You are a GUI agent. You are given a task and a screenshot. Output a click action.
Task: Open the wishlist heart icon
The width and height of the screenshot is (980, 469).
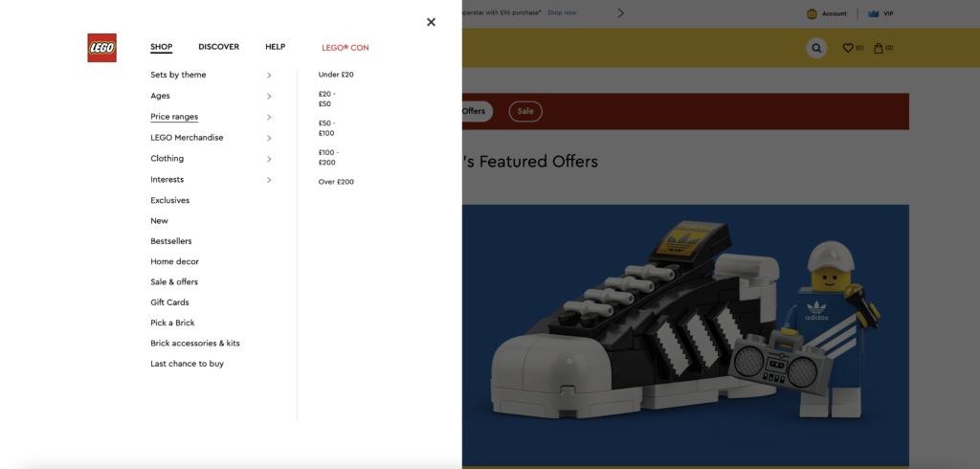(x=848, y=48)
